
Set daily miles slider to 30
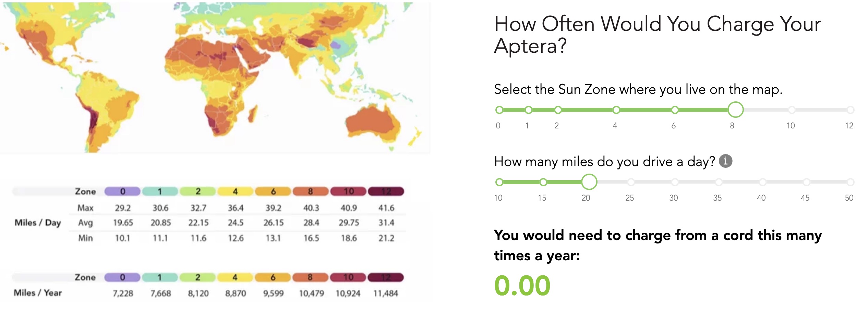tap(675, 182)
